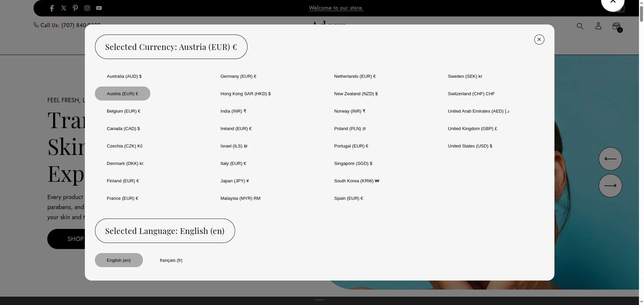Select Austria (EUR) € currency
This screenshot has width=644, height=305.
(122, 94)
